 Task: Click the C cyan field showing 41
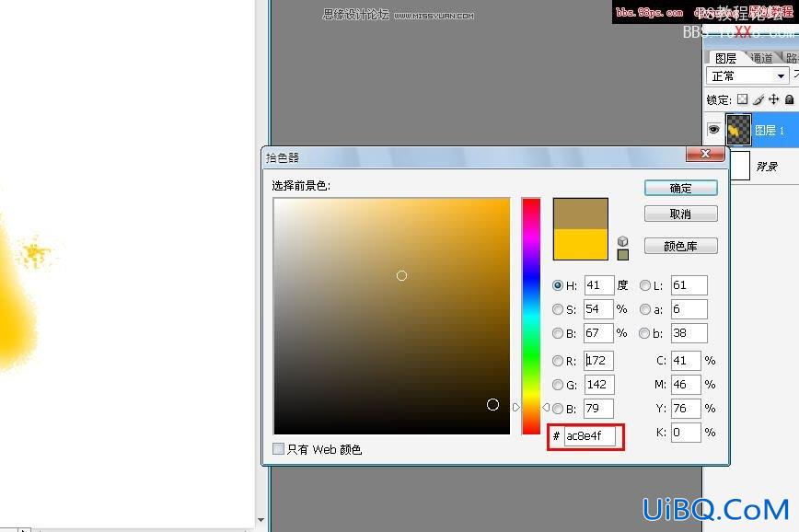pyautogui.click(x=686, y=361)
